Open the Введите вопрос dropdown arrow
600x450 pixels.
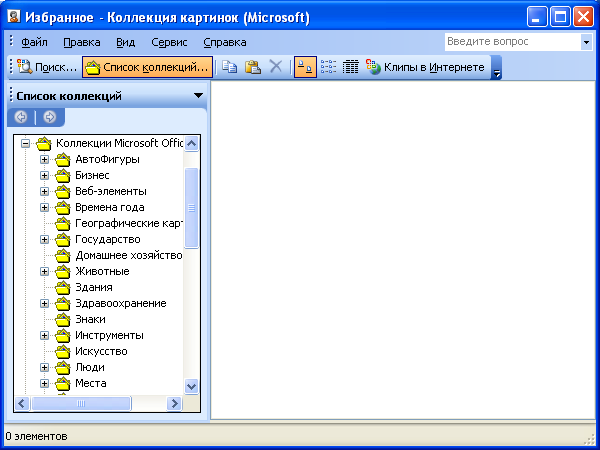(x=586, y=42)
